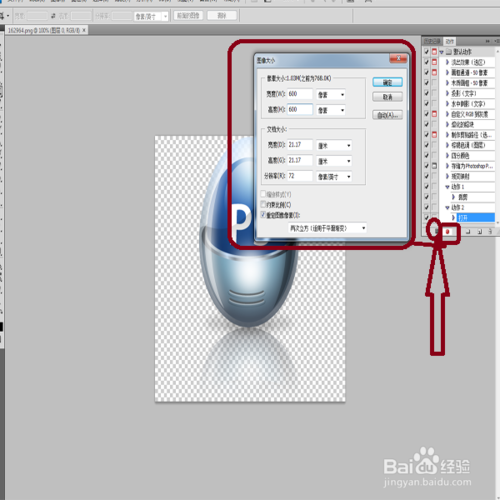The height and width of the screenshot is (500, 500).
Task: Click the new set icon in Actions panel
Action: click(x=468, y=231)
